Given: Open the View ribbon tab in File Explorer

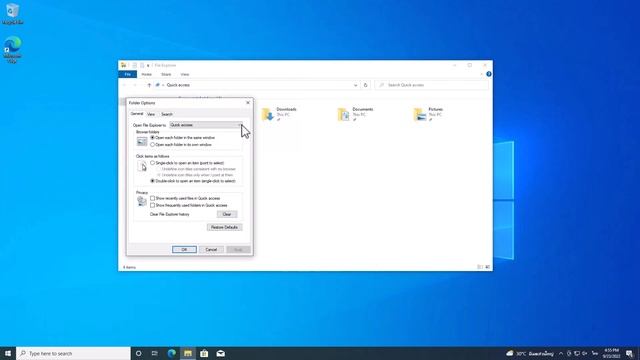Looking at the screenshot, I should [x=184, y=74].
